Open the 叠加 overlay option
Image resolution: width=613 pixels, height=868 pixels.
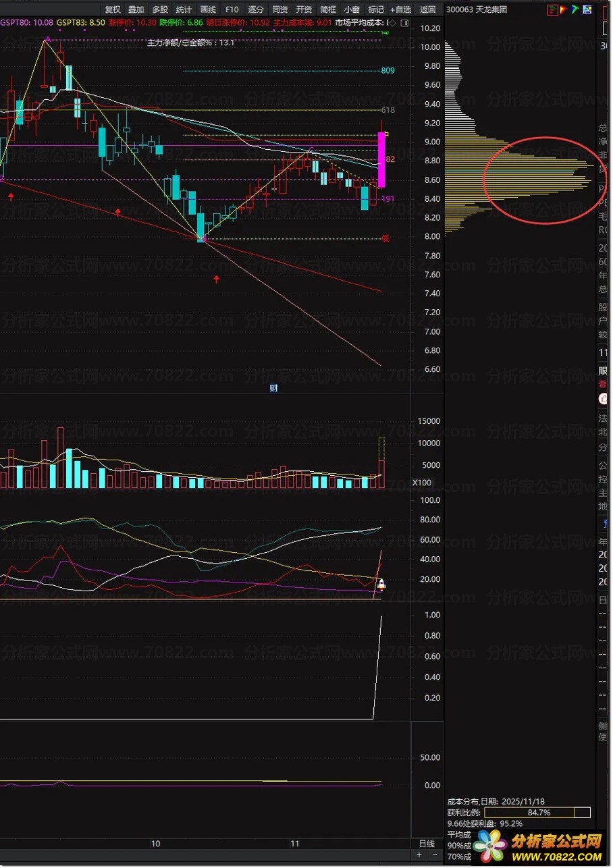click(136, 9)
